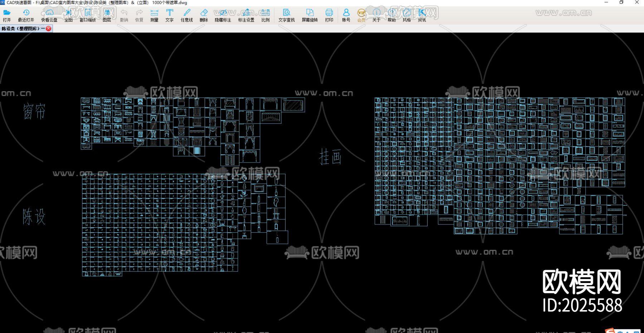The width and height of the screenshot is (644, 333).
Task: Activate the 窗口缩放 window zoom tool
Action: 88,15
